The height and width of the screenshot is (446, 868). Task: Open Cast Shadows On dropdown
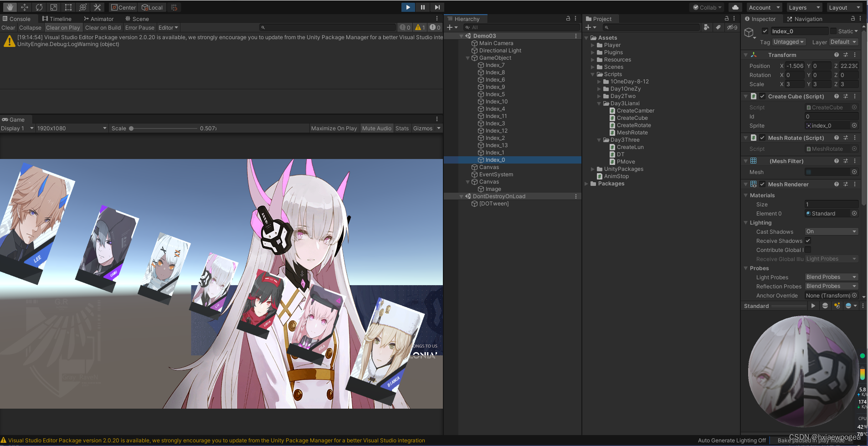point(832,231)
